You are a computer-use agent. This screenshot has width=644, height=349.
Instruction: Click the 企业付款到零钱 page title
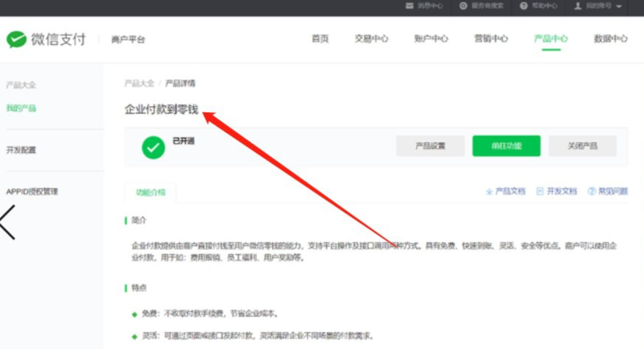click(x=161, y=109)
